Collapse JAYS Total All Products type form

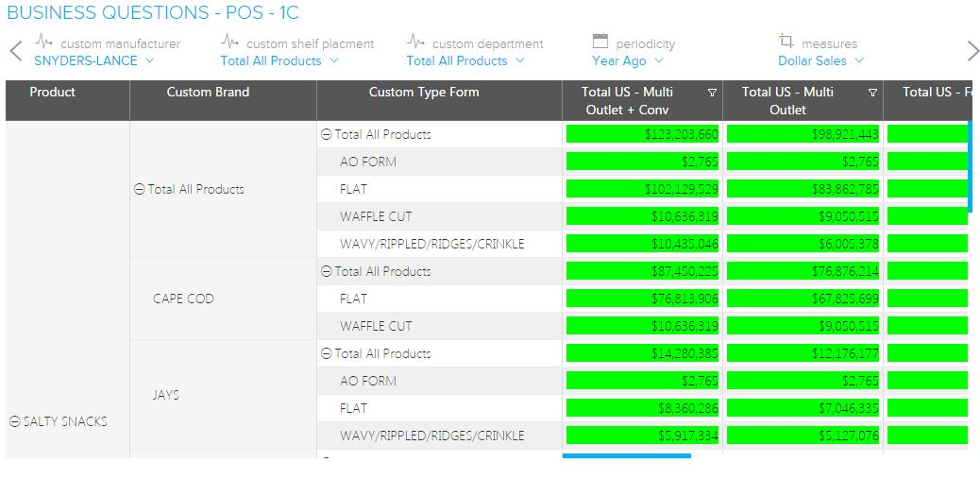point(327,353)
